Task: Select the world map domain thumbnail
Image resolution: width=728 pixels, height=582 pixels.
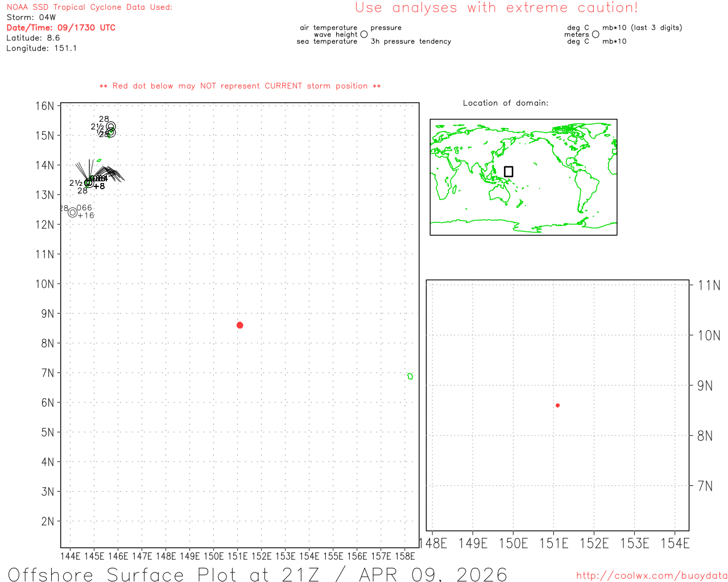Action: (523, 177)
